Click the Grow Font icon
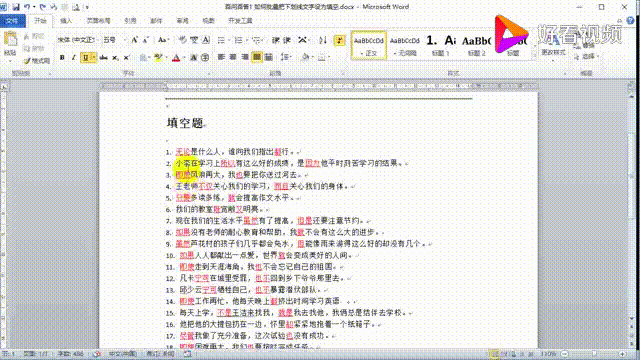Viewport: 640px width, 360px height. [134, 40]
